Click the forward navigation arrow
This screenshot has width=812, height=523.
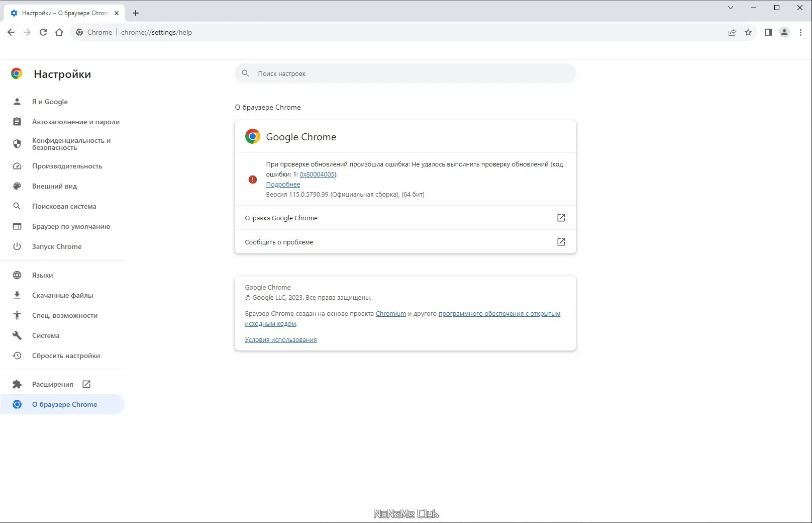click(27, 32)
